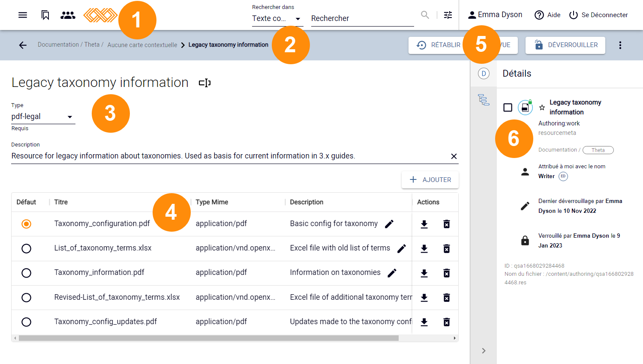Screen dimensions: 643x364
Task: Delete Taxonomy_configuration.pdf
Action: tap(446, 224)
